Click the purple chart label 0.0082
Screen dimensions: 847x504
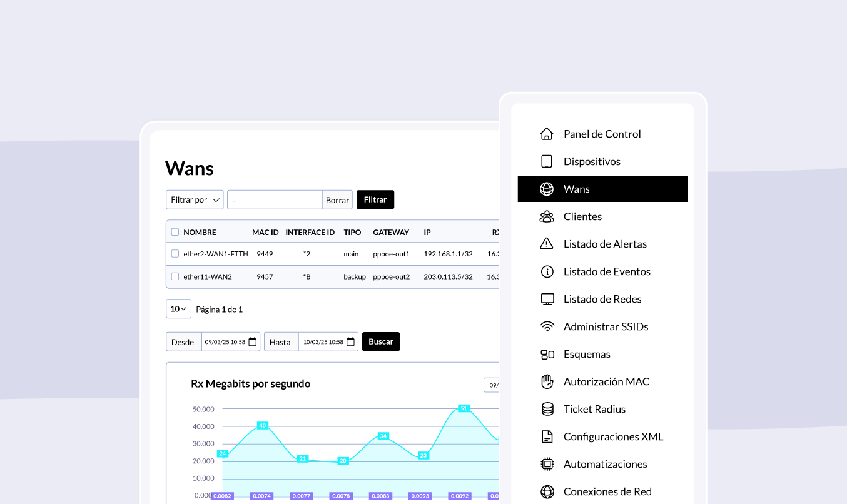click(x=223, y=496)
